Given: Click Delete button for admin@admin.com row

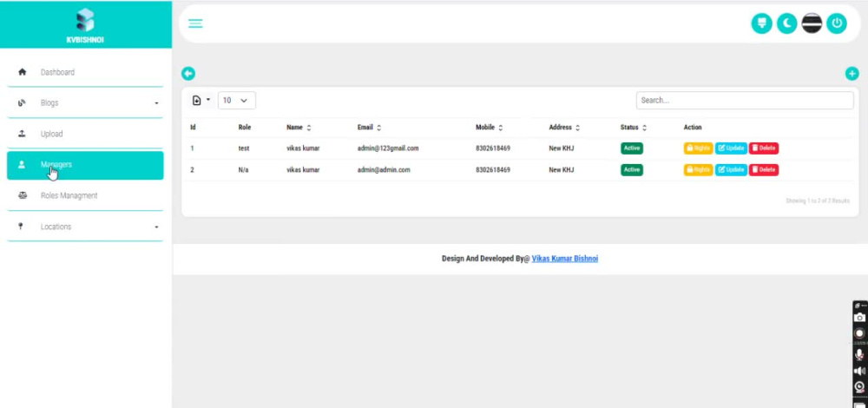Looking at the screenshot, I should click(764, 170).
